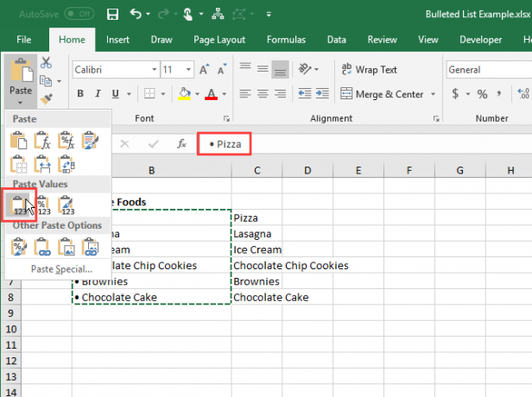Click the Center alignment icon

(263, 93)
